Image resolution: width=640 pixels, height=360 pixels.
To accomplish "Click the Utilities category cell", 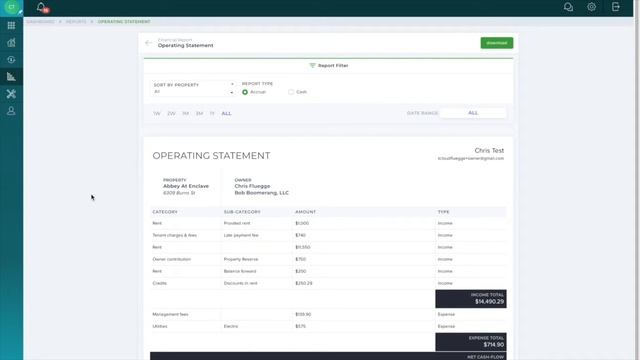I will [x=160, y=327].
